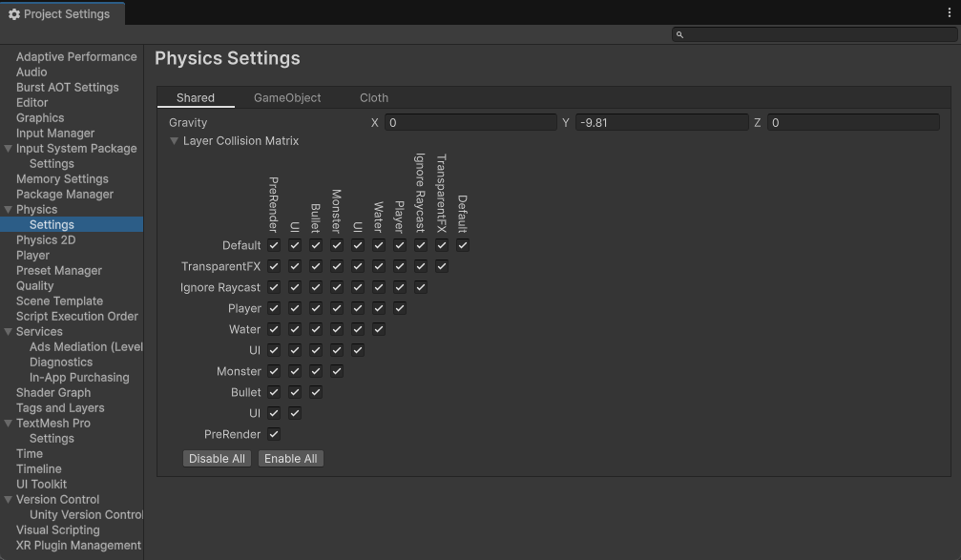
Task: Collapse the Physics category arrow in sidebar
Action: [x=9, y=210]
